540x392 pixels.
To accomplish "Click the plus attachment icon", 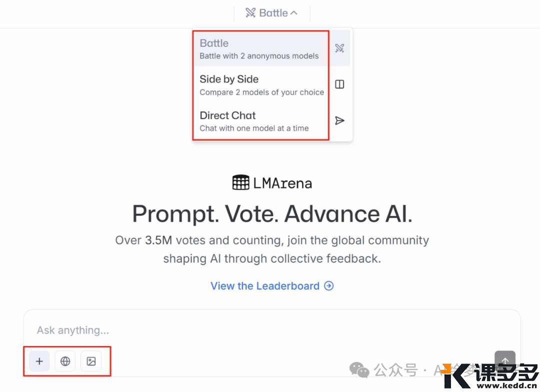I will 39,361.
